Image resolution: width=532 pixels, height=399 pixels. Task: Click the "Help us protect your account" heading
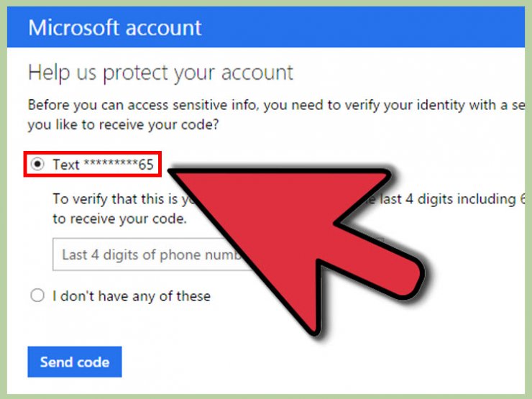(x=160, y=73)
